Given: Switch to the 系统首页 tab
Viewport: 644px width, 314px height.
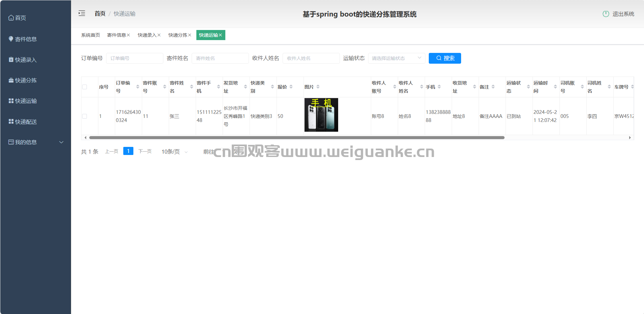Looking at the screenshot, I should click(90, 35).
